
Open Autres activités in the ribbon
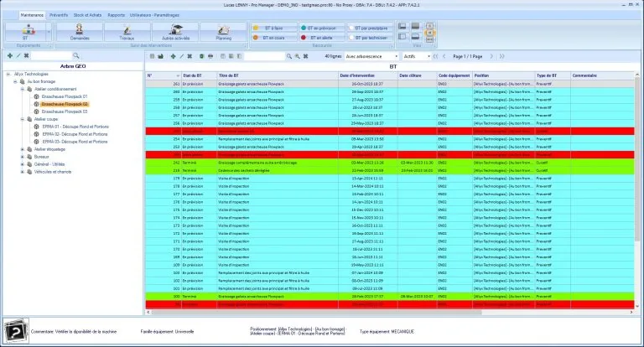pyautogui.click(x=176, y=32)
